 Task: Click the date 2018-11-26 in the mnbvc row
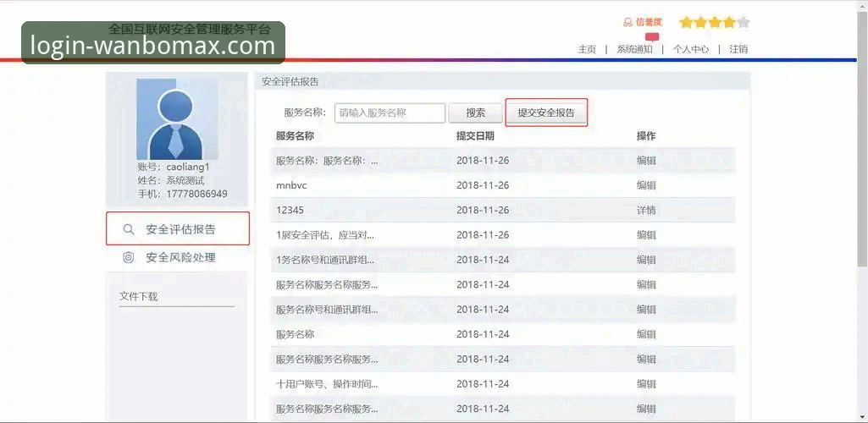pos(483,185)
